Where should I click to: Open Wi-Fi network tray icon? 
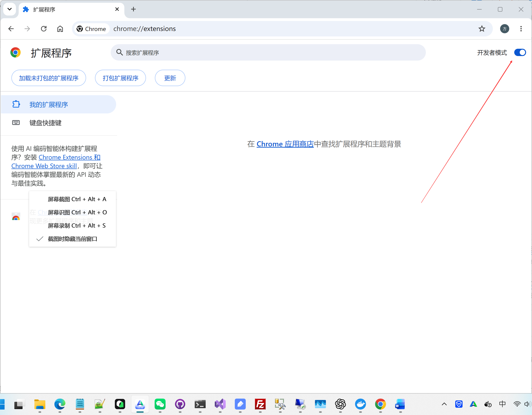point(517,404)
